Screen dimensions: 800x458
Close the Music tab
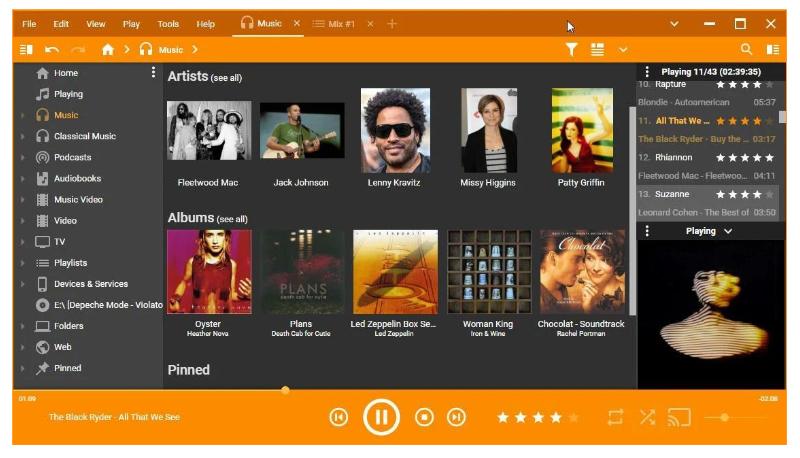296,23
